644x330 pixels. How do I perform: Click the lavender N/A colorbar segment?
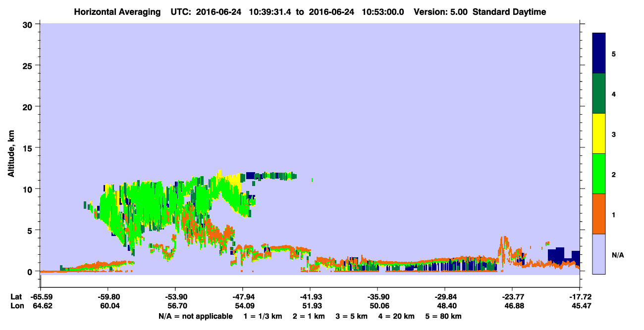(599, 254)
